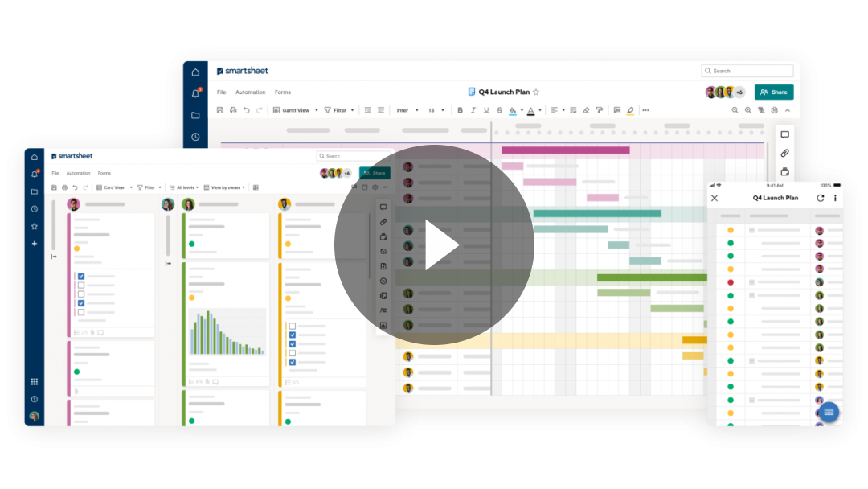Open the text color picker in toolbar
868x489 pixels.
point(530,110)
